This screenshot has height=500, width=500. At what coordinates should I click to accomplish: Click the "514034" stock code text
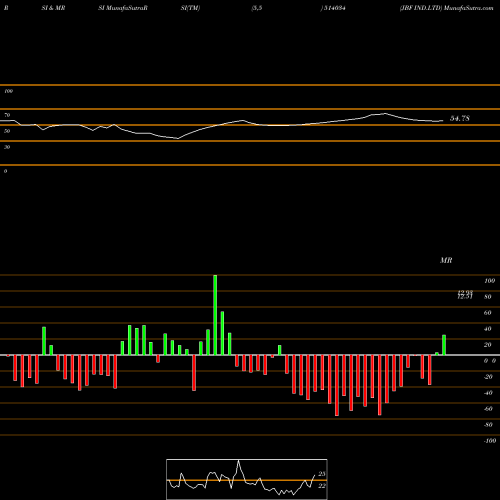coord(334,8)
